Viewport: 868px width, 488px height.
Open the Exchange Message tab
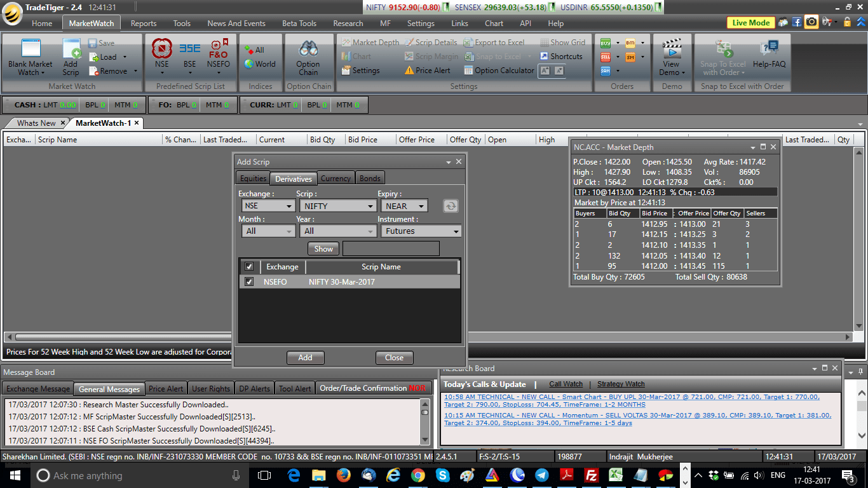(38, 388)
